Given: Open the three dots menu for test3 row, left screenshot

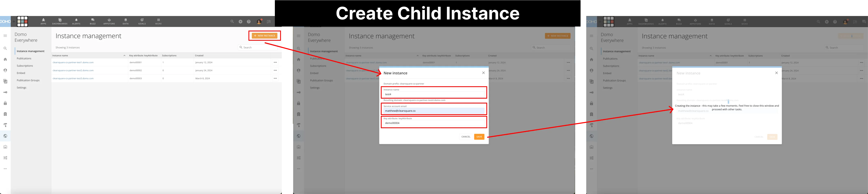Looking at the screenshot, I should (275, 78).
